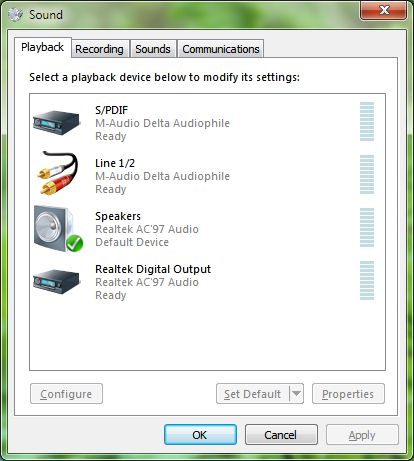Go to the Communications tab
Image resolution: width=414 pixels, height=461 pixels.
[x=221, y=49]
